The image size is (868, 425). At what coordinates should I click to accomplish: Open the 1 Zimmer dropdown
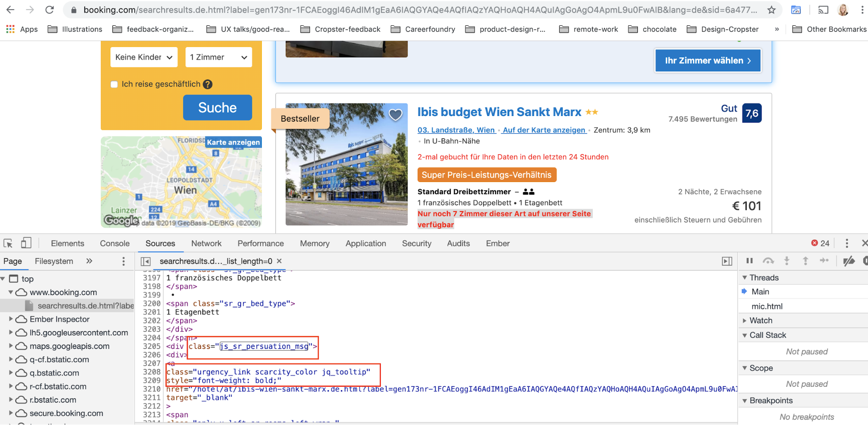pyautogui.click(x=218, y=57)
